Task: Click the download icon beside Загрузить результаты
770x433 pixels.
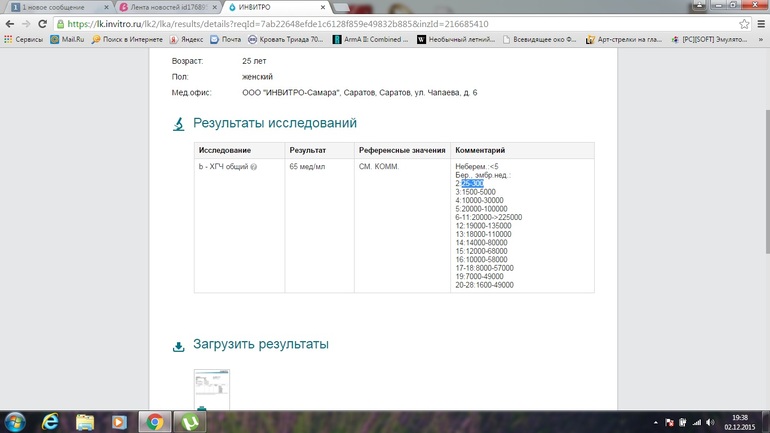Action: [179, 346]
